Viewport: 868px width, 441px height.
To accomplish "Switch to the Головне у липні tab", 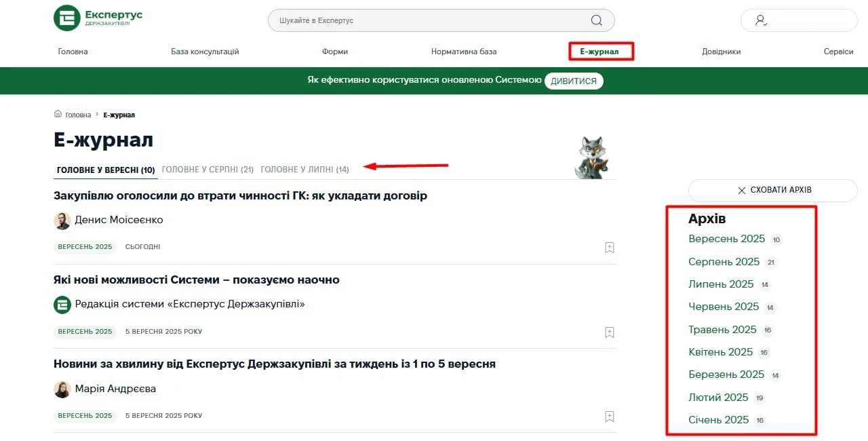I will [x=304, y=169].
